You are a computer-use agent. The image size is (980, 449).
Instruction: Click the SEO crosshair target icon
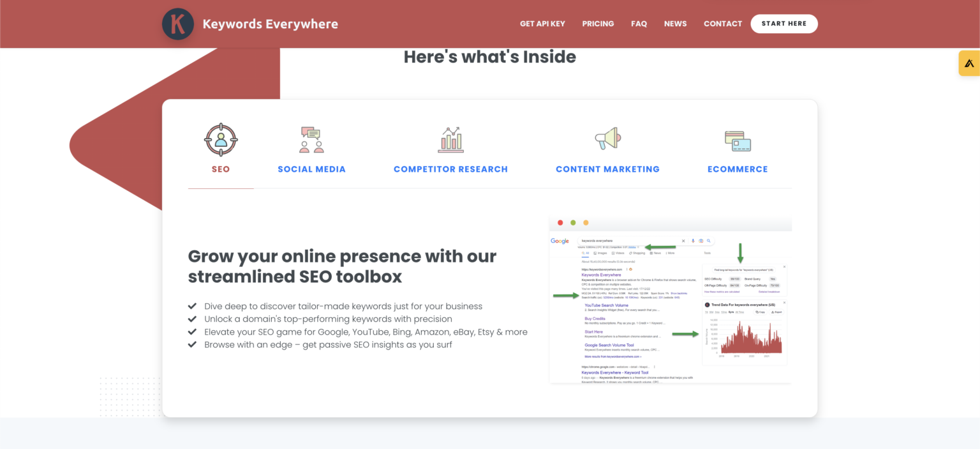point(220,139)
